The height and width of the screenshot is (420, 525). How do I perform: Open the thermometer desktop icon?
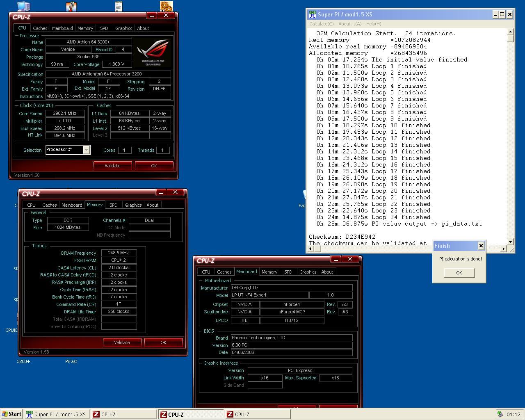coord(71,6)
